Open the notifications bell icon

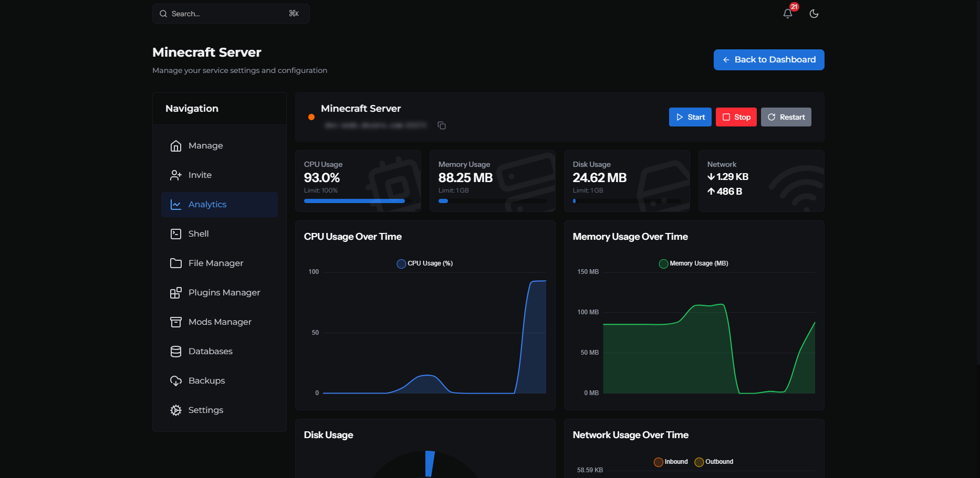tap(787, 14)
